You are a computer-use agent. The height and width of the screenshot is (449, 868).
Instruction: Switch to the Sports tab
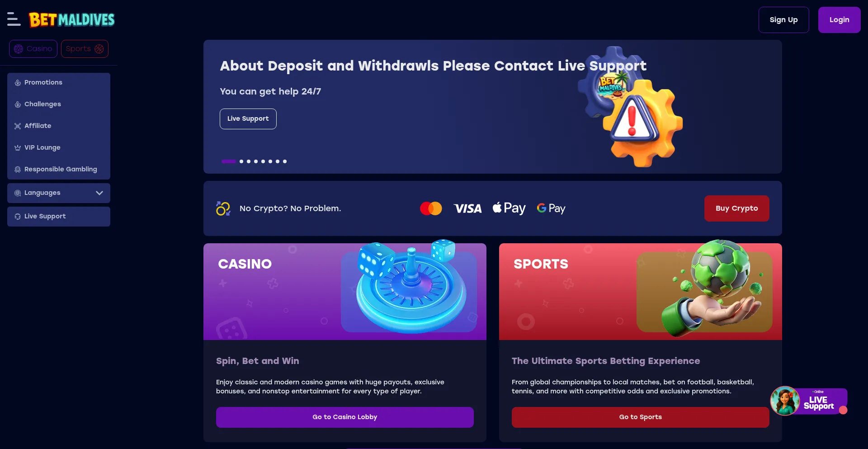coord(85,49)
